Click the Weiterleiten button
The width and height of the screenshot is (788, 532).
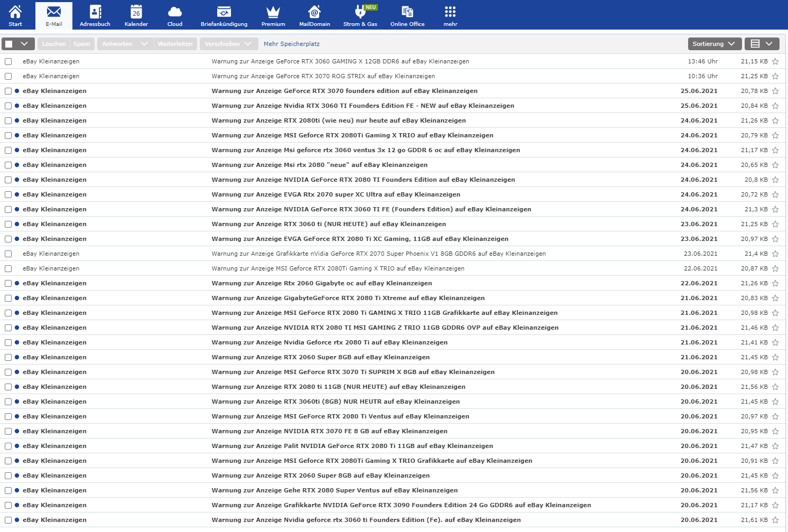tap(175, 44)
